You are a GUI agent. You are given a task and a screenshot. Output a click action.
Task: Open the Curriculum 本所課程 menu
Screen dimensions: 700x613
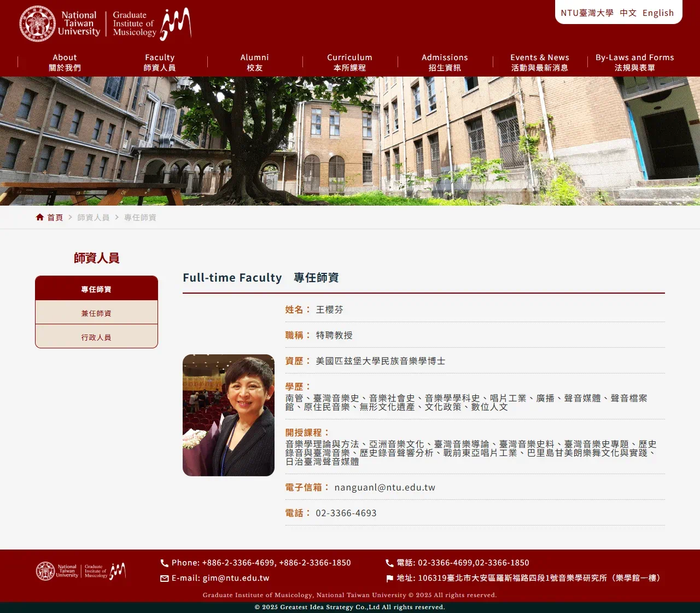tap(349, 62)
